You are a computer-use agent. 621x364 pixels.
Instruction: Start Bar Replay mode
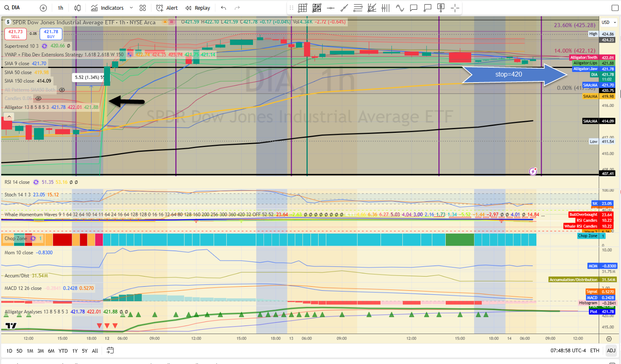coord(198,8)
